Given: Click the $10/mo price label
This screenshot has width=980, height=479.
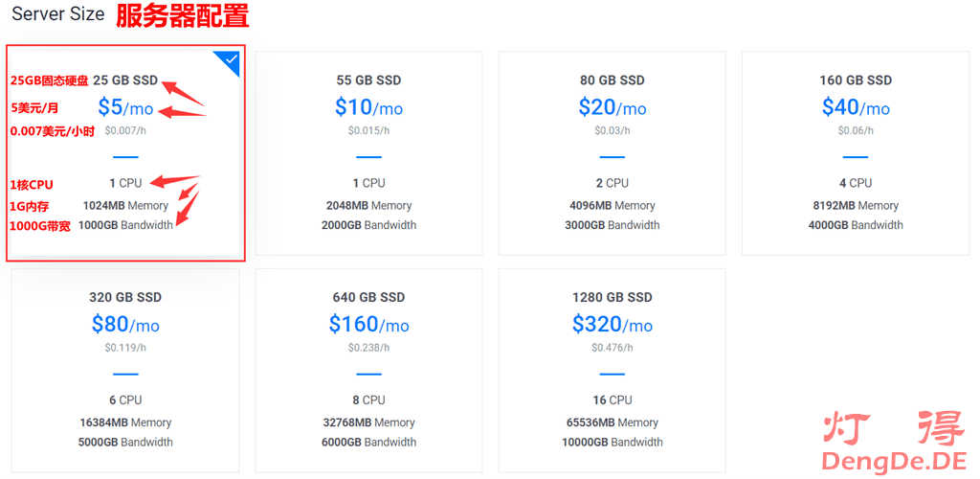Looking at the screenshot, I should [368, 107].
